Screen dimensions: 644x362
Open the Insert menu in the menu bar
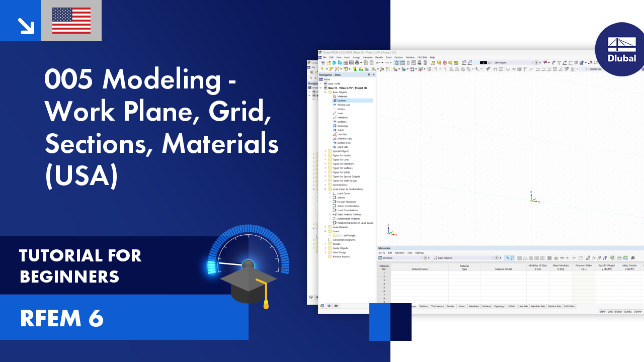click(x=347, y=57)
